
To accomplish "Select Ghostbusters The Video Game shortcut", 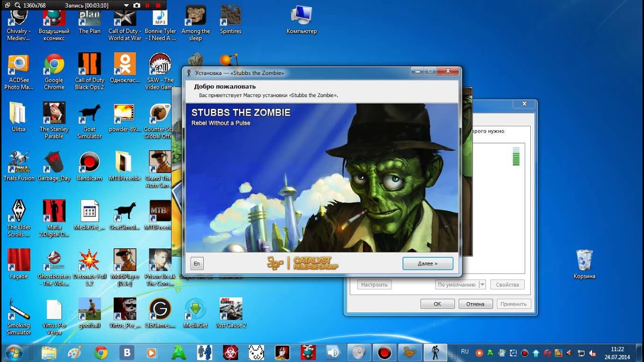I will click(x=54, y=268).
